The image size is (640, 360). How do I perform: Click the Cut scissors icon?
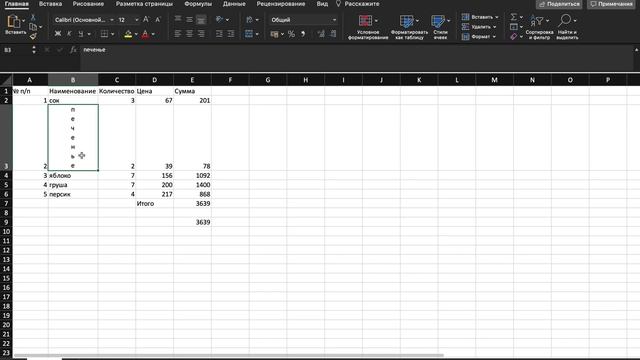click(x=33, y=17)
